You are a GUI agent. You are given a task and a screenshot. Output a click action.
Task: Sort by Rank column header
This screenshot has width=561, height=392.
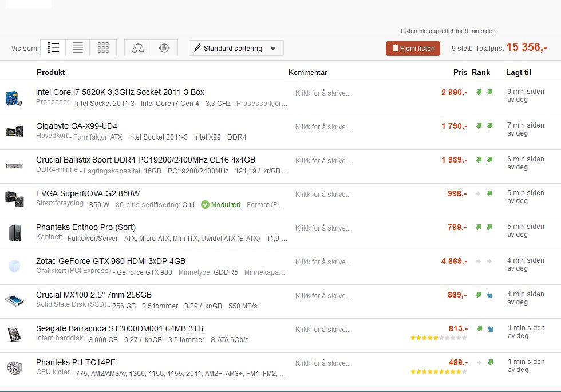click(480, 72)
